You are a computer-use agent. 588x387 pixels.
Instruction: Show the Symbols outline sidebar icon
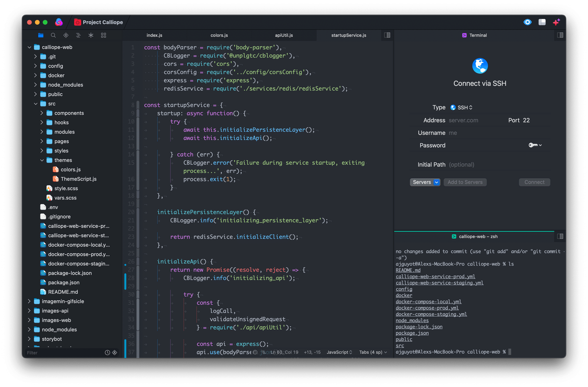(78, 35)
